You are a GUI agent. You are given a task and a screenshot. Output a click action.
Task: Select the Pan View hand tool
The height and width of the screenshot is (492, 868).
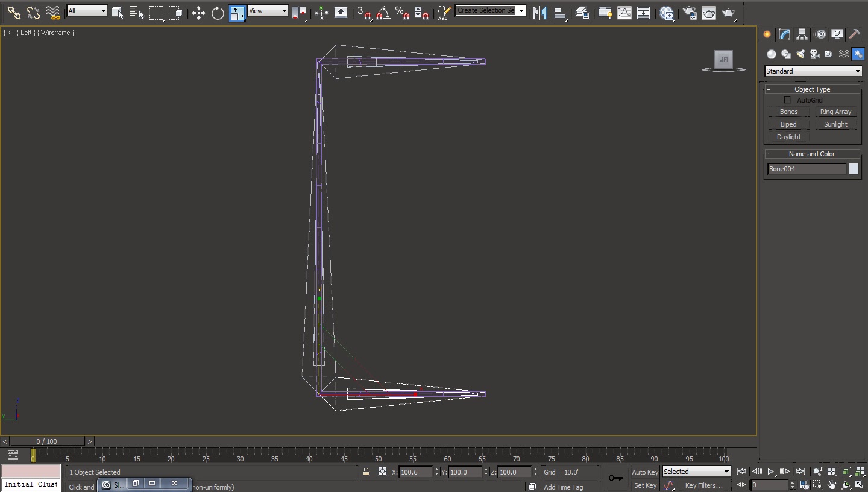tap(832, 485)
